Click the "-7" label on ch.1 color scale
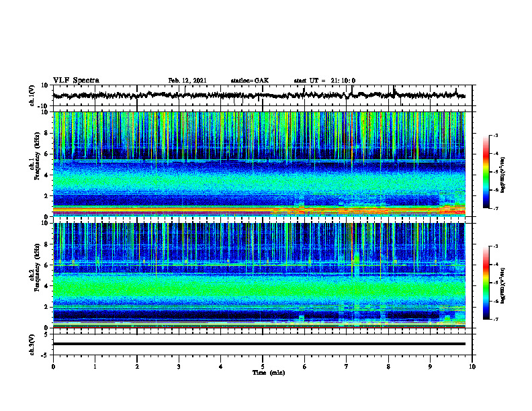Image resolution: width=532 pixels, height=411 pixels. tap(496, 208)
